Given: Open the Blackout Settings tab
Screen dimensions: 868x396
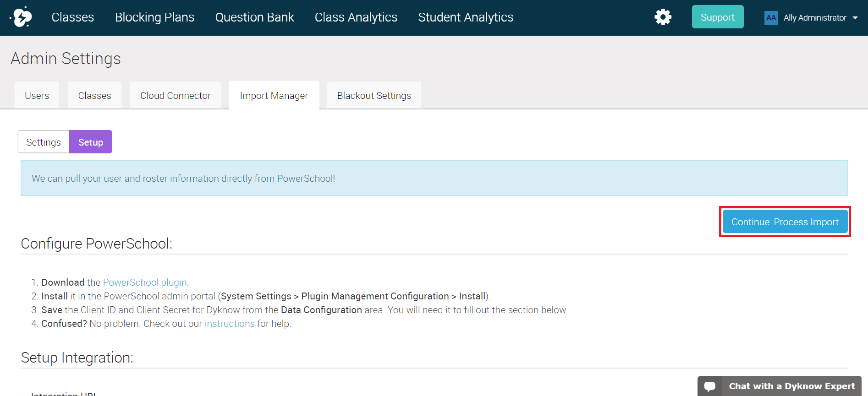Looking at the screenshot, I should tap(374, 95).
